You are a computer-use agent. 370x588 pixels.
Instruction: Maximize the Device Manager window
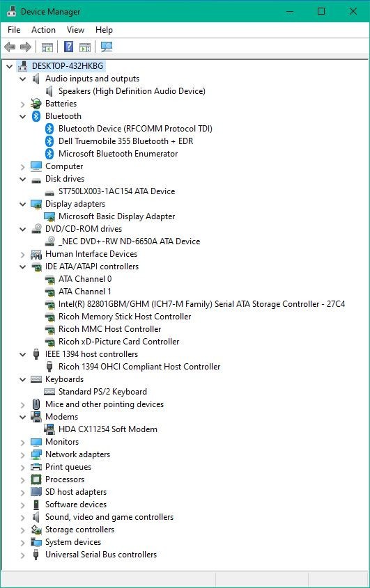[321, 11]
